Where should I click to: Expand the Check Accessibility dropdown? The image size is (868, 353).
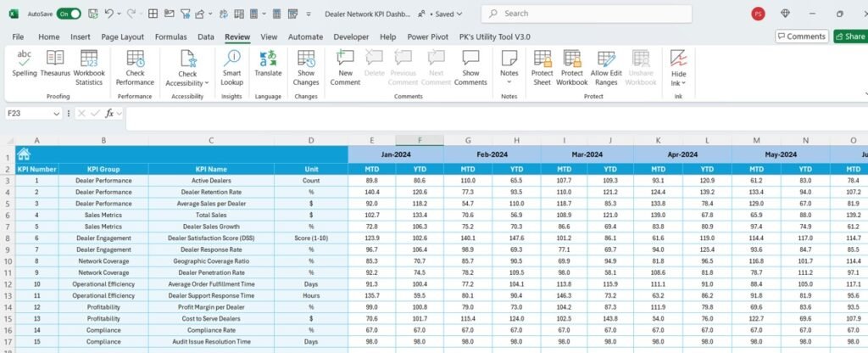pyautogui.click(x=207, y=83)
